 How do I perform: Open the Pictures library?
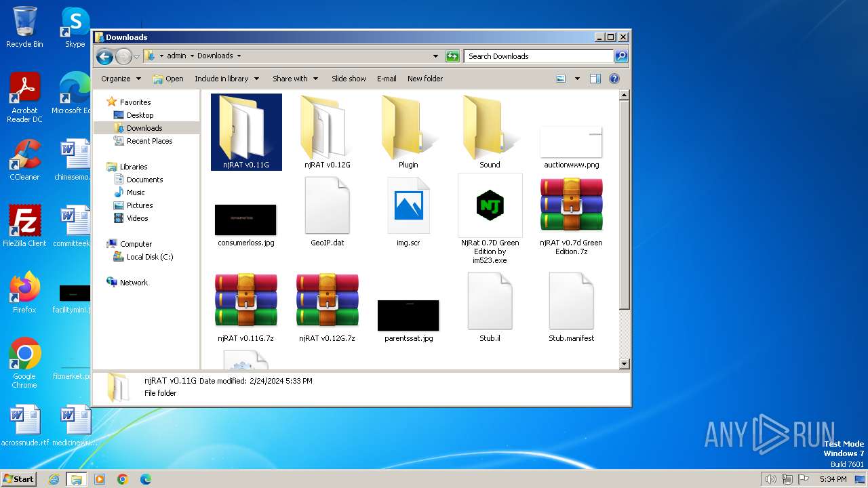[x=140, y=205]
